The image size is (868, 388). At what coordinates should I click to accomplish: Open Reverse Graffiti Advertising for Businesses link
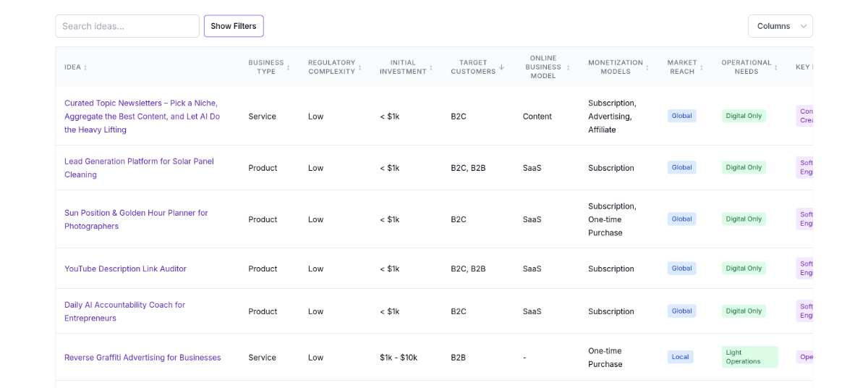click(x=142, y=358)
